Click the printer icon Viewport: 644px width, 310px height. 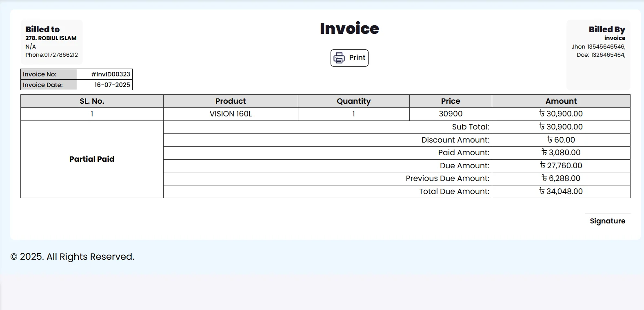(x=339, y=58)
